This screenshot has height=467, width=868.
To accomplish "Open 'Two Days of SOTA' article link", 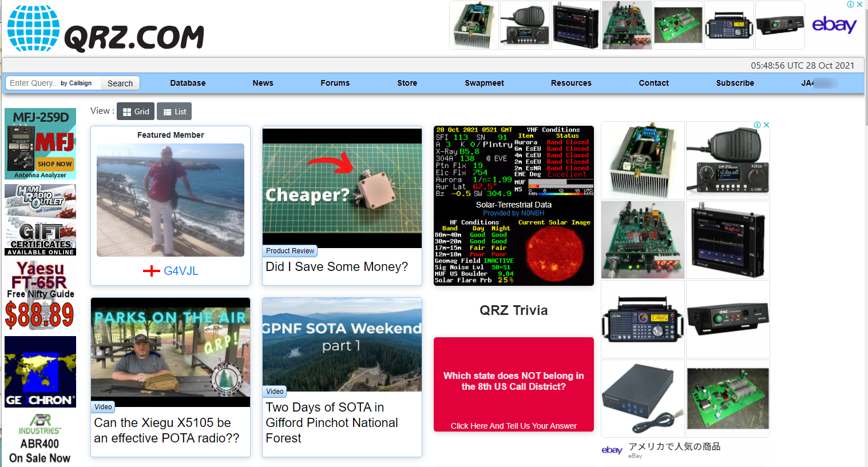I will coord(332,422).
